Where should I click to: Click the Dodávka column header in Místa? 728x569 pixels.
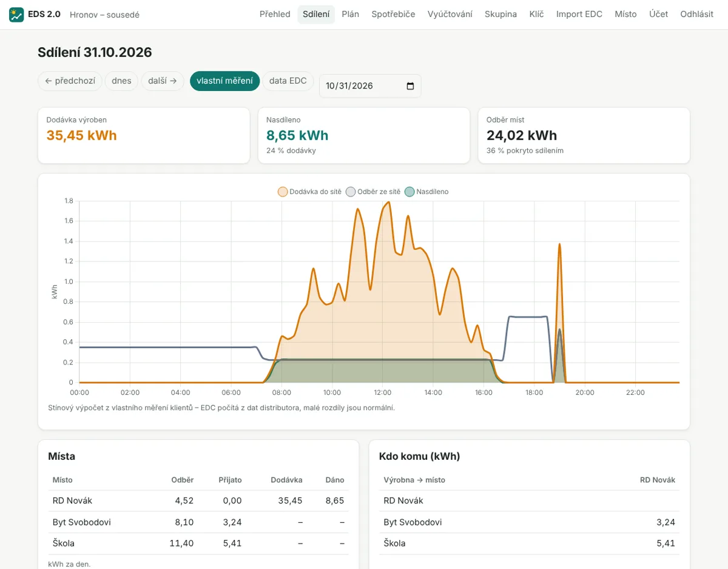click(286, 480)
